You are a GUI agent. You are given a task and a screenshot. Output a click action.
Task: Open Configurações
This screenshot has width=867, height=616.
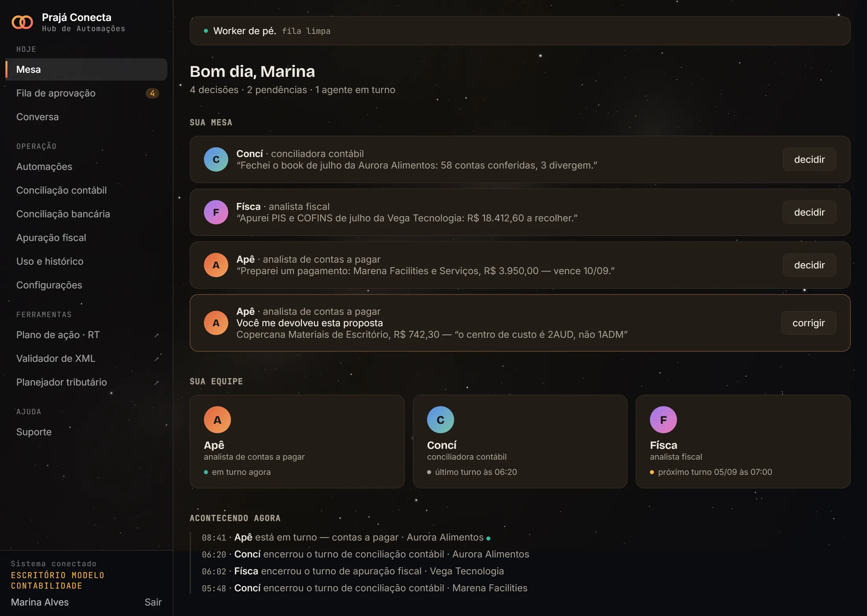pyautogui.click(x=86, y=285)
